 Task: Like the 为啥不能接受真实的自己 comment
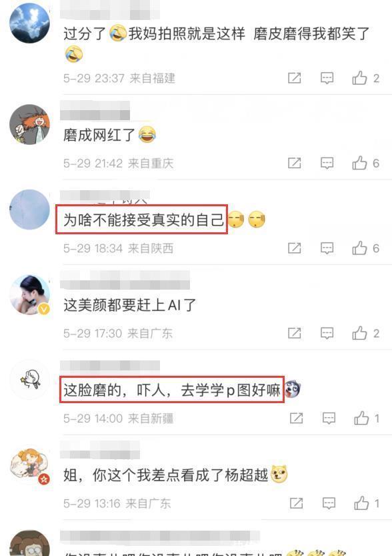coord(359,248)
